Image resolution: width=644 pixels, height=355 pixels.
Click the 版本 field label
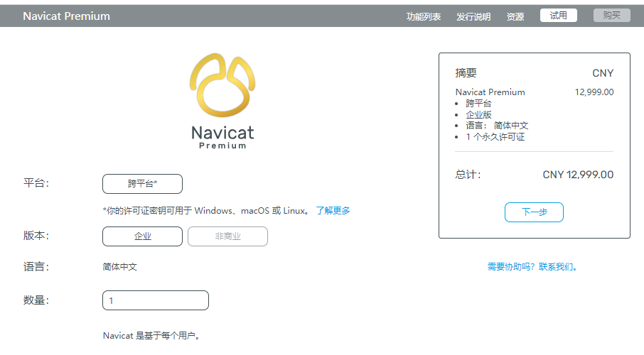[x=36, y=236]
